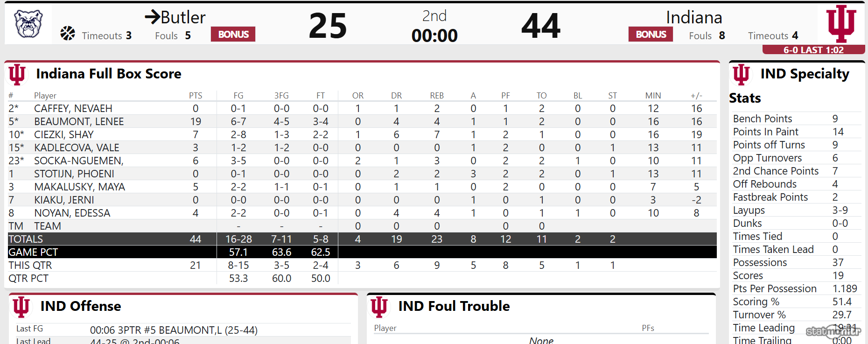Click the Points In Paint stat
The width and height of the screenshot is (868, 344).
[x=766, y=132]
